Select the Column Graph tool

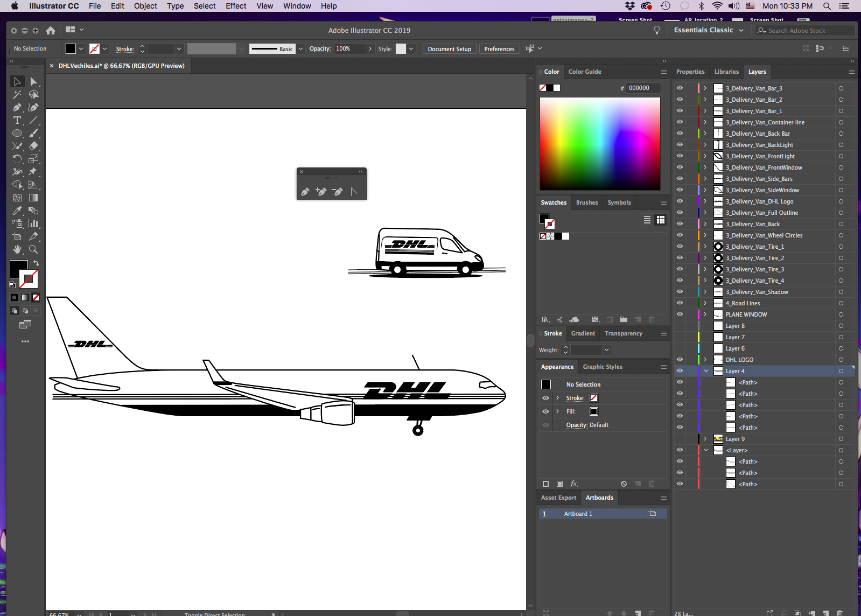[x=33, y=223]
